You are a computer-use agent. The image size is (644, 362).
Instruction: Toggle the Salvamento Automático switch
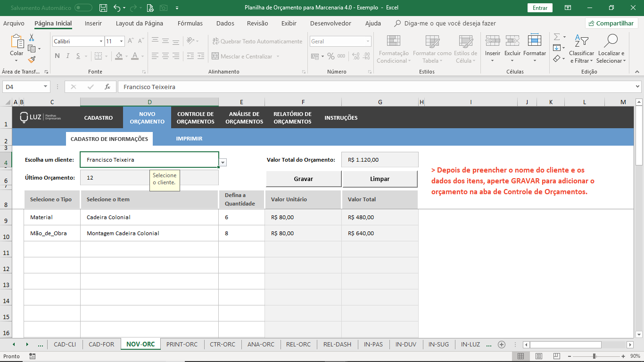pyautogui.click(x=83, y=8)
